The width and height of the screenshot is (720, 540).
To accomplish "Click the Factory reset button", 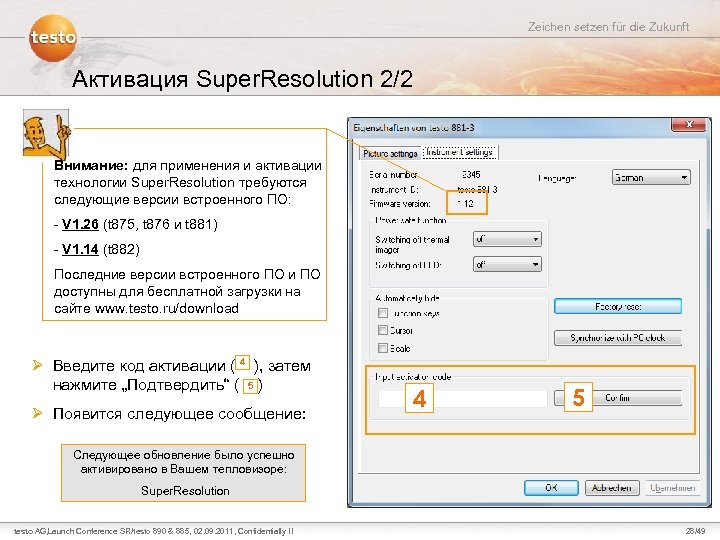I will [x=618, y=306].
